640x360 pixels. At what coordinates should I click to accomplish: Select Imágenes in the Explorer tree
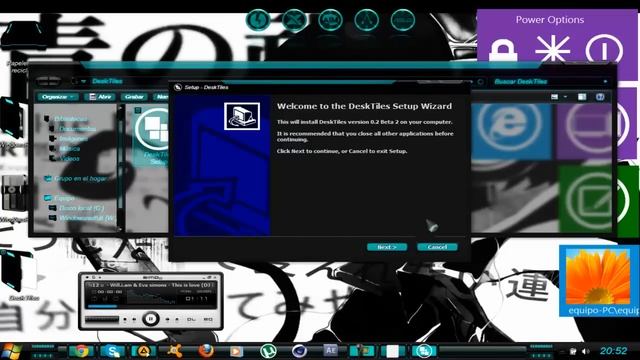coord(73,139)
